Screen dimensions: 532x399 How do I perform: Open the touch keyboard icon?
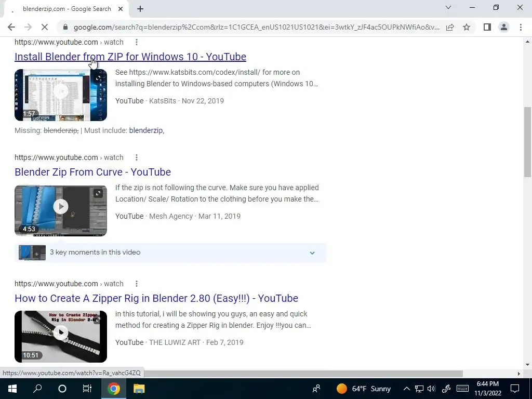[462, 389]
